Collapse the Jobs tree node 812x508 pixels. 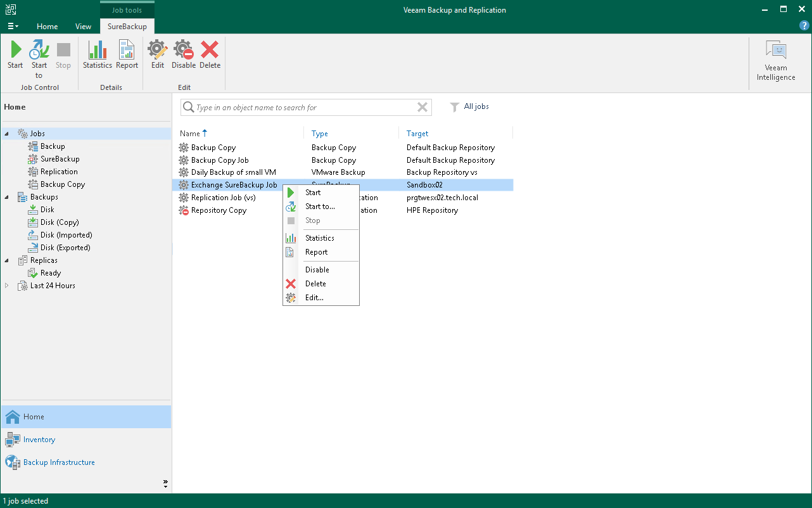click(6, 133)
